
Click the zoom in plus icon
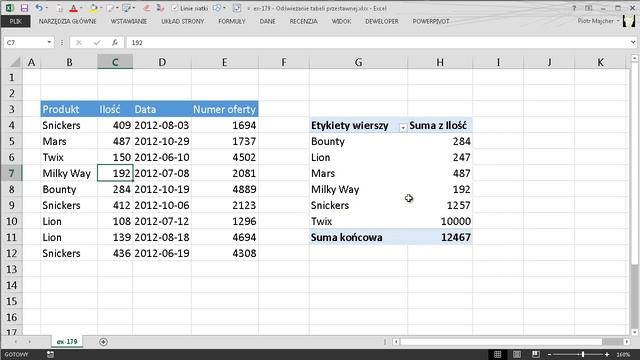point(607,355)
